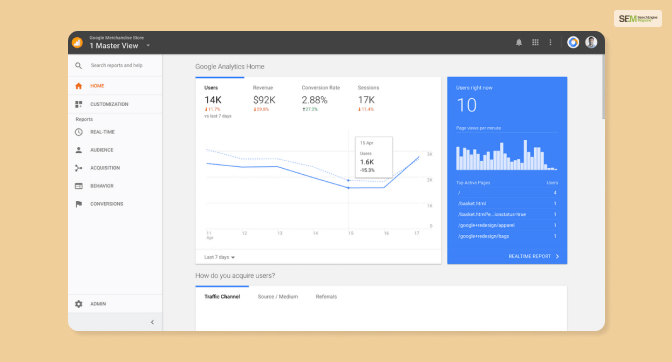The image size is (672, 362).
Task: Click the 2.88% Conversion Rate value
Action: click(x=314, y=100)
